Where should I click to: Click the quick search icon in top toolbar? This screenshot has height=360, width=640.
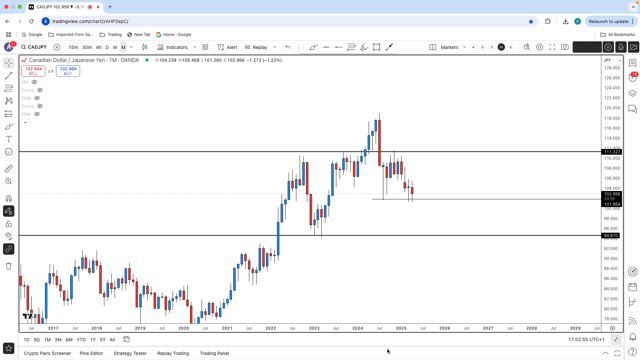pyautogui.click(x=527, y=47)
